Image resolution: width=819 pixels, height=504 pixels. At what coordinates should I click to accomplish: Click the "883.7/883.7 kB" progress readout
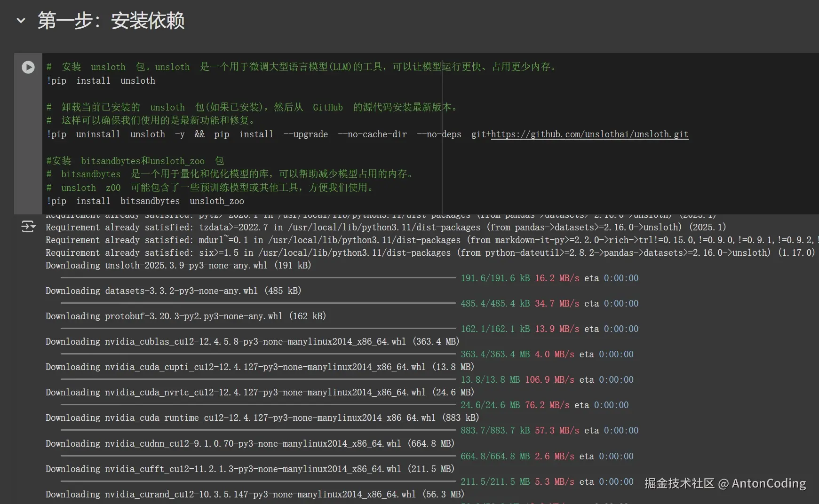495,431
